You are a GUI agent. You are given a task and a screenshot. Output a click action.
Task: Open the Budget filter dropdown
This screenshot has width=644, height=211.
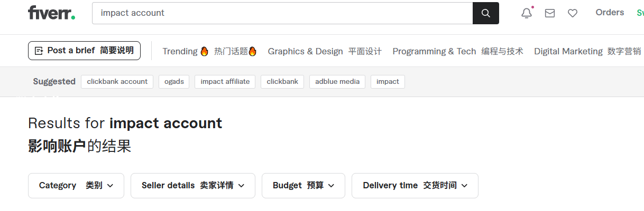(x=303, y=186)
